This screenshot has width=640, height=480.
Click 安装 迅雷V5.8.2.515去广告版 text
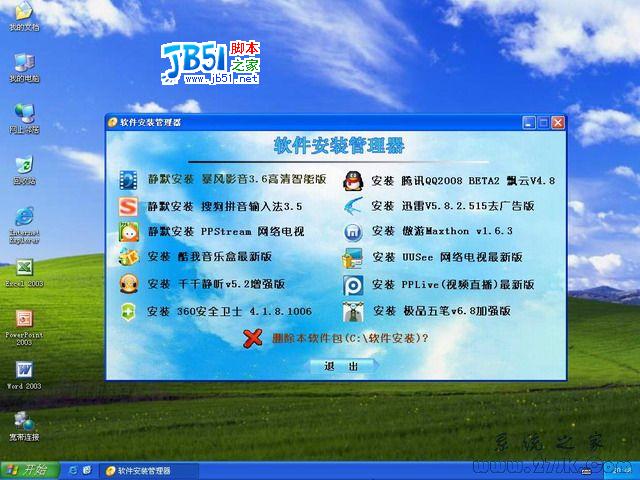point(453,206)
